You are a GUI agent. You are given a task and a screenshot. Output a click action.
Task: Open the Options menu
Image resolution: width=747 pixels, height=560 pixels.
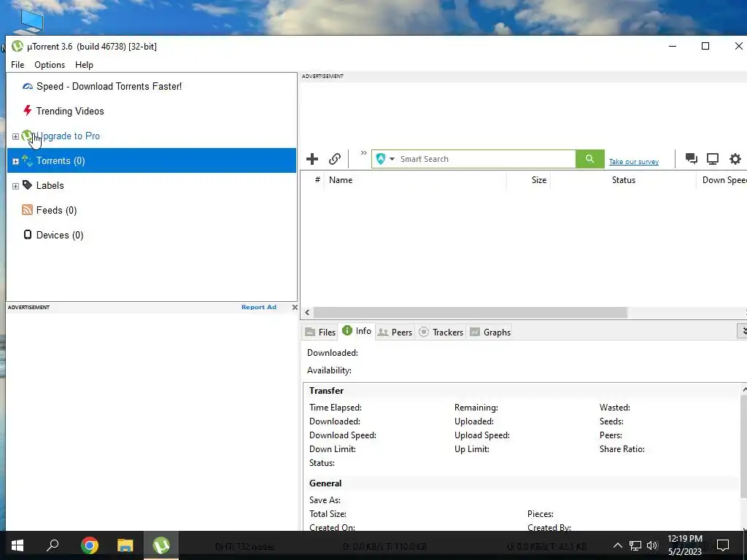tap(50, 65)
